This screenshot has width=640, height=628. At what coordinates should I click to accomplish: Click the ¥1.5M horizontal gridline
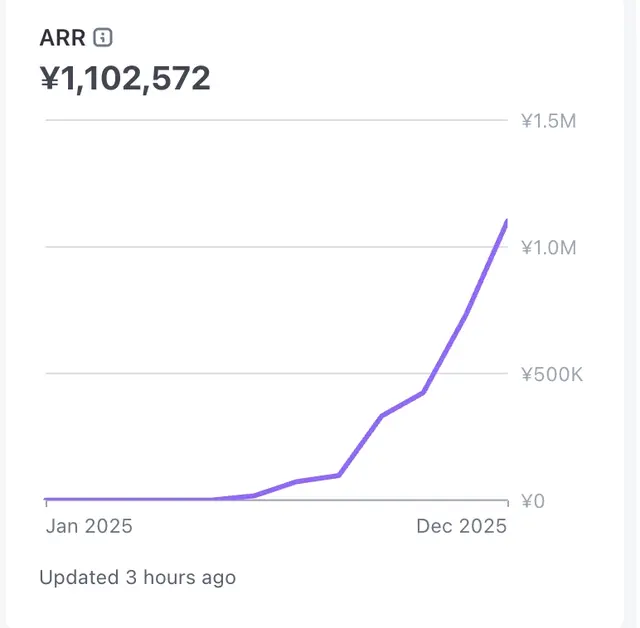pyautogui.click(x=270, y=121)
